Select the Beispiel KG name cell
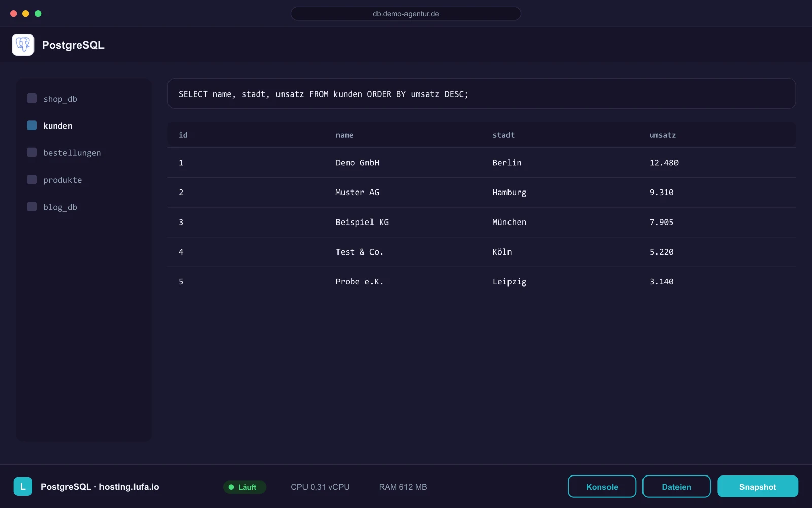Image resolution: width=812 pixels, height=508 pixels. [362, 222]
